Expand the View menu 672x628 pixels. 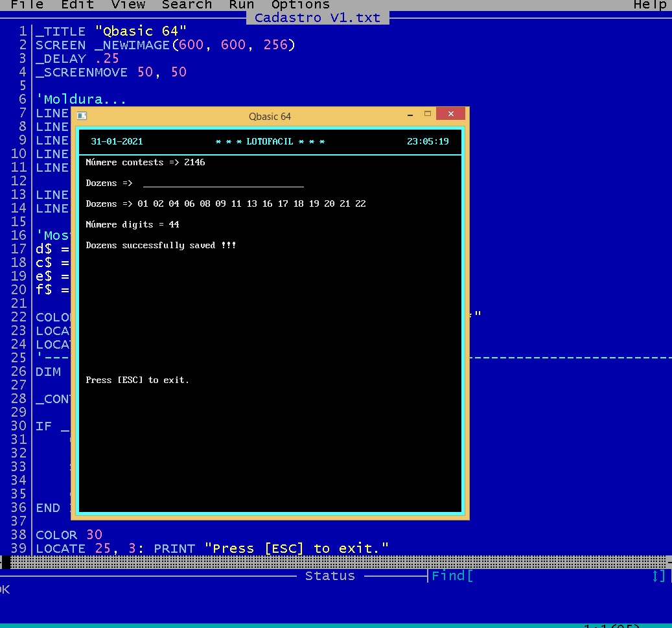[128, 5]
